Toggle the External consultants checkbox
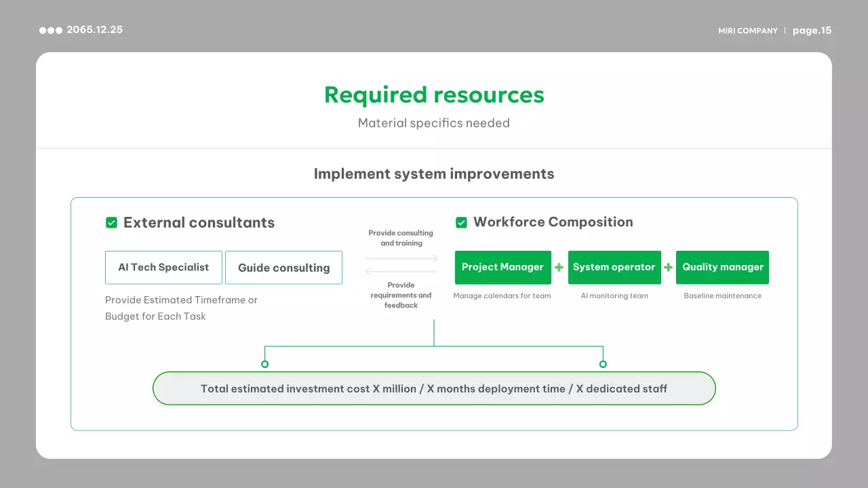 [x=112, y=222]
